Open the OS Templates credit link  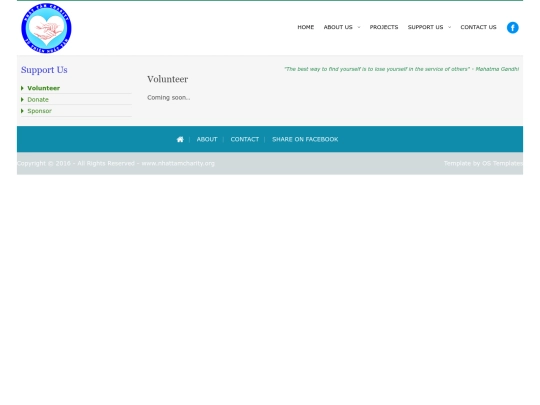502,164
